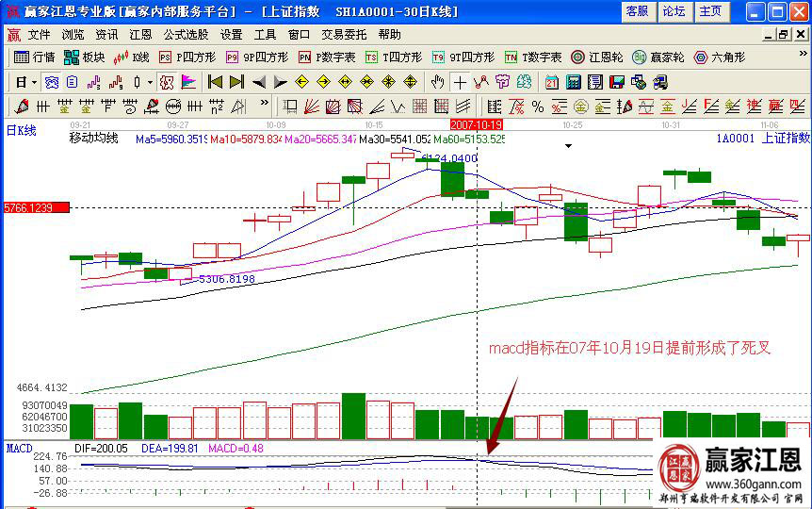Open the 日 period dropdown
This screenshot has width=812, height=509.
click(25, 82)
